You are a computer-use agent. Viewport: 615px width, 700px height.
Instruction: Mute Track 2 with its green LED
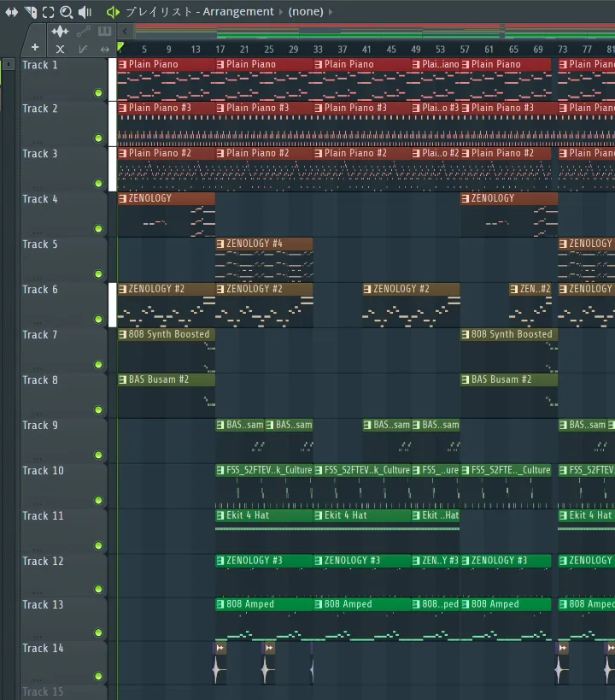pos(98,138)
